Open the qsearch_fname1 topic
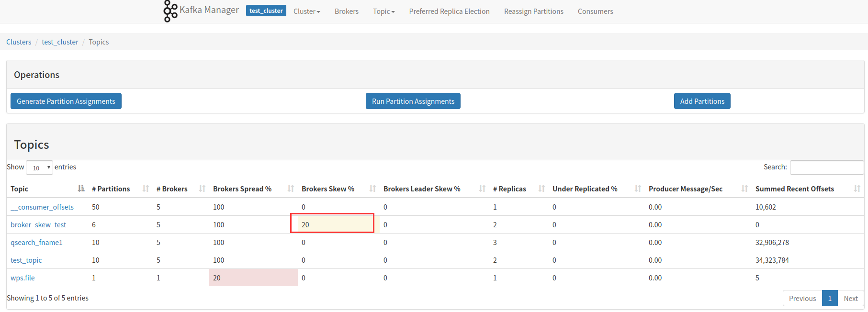Viewport: 868px width, 312px height. pos(36,242)
